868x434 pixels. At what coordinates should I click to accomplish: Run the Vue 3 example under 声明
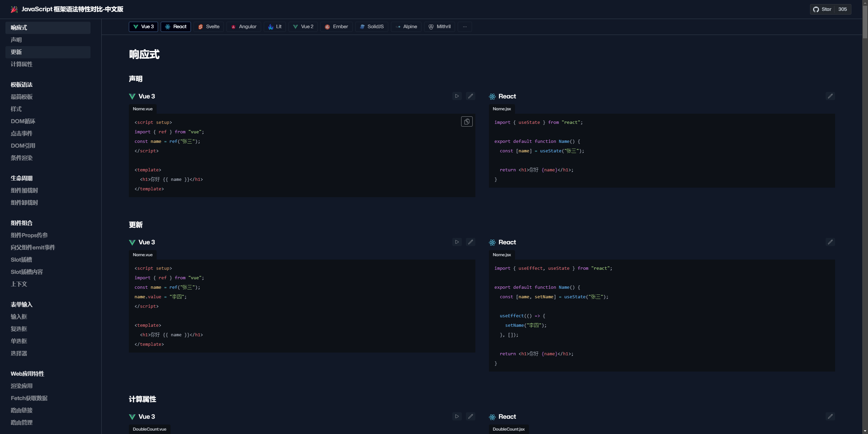click(x=457, y=96)
